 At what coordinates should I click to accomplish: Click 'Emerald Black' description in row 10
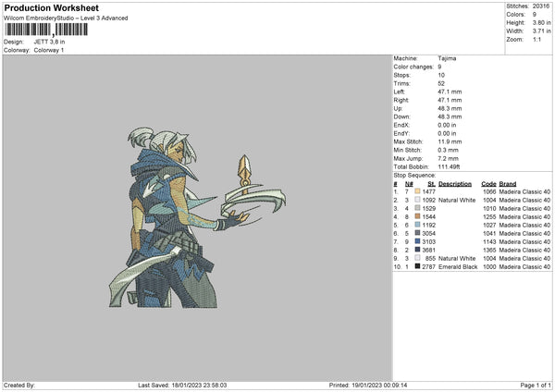coord(458,267)
